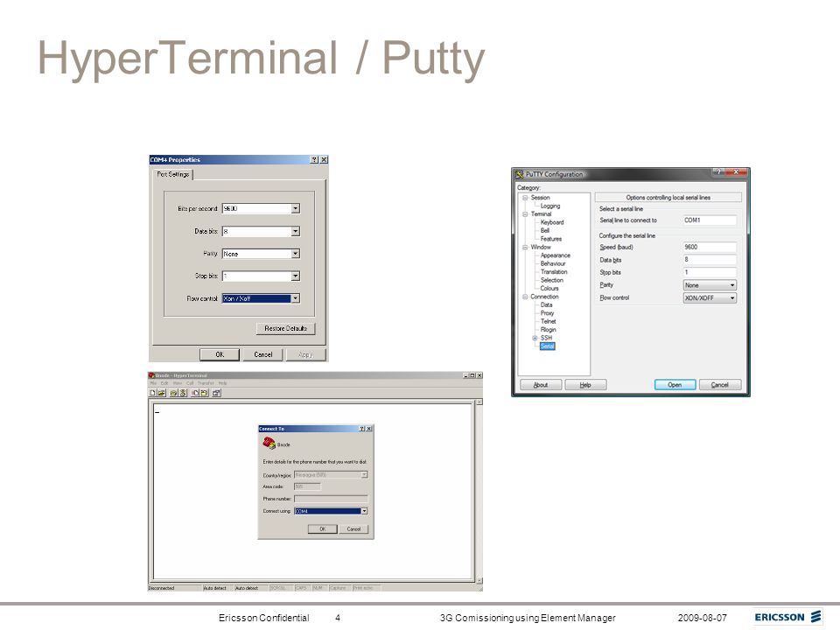Click Help button in PuTTY Configuration
The height and width of the screenshot is (630, 840).
(x=585, y=385)
